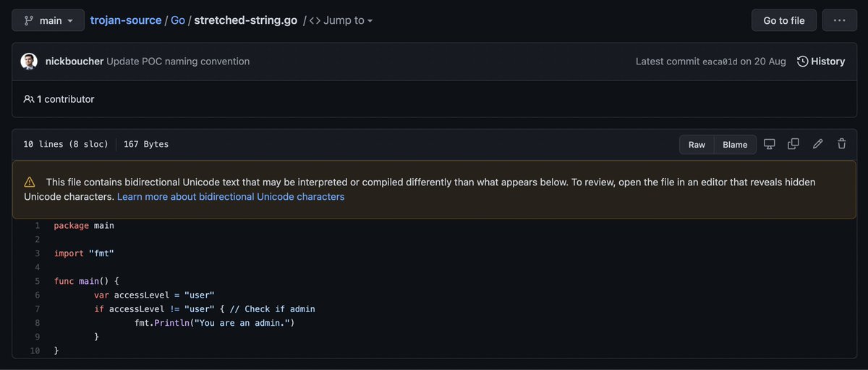Open the nickboucher author profile link
This screenshot has height=370, width=868.
tap(74, 62)
